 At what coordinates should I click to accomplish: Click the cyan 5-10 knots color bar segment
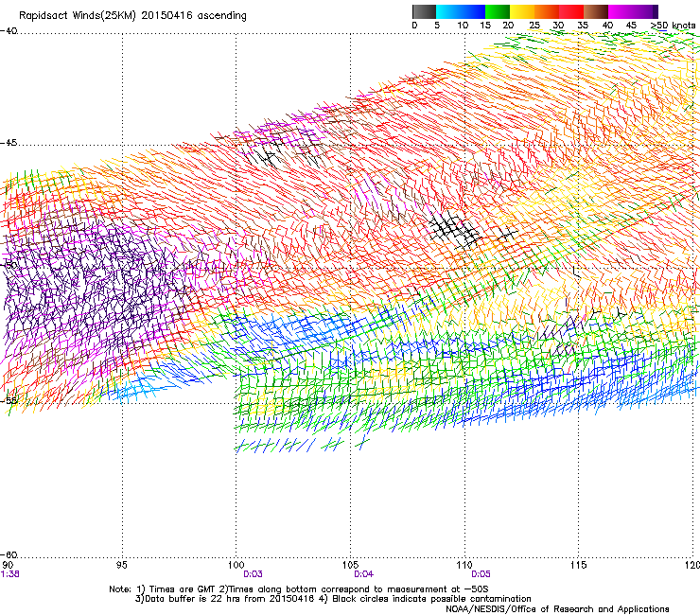pyautogui.click(x=448, y=11)
